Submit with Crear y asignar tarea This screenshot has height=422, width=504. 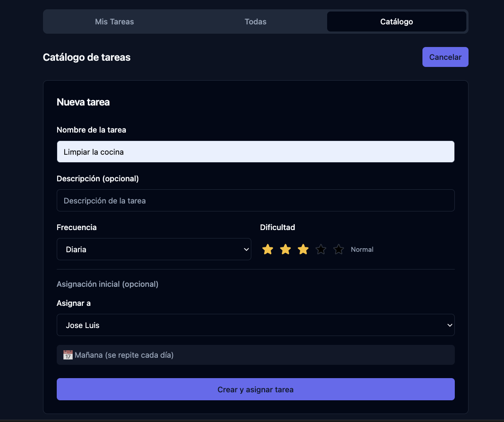[255, 390]
